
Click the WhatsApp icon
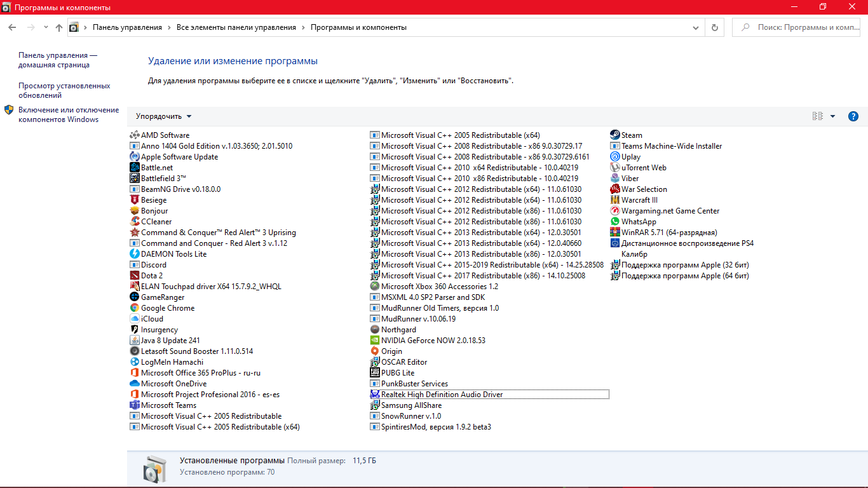click(x=614, y=222)
